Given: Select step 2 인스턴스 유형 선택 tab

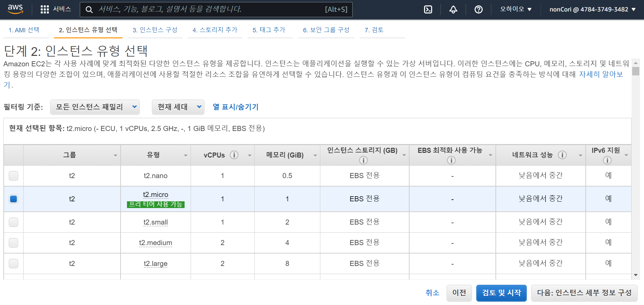Looking at the screenshot, I should (x=88, y=30).
